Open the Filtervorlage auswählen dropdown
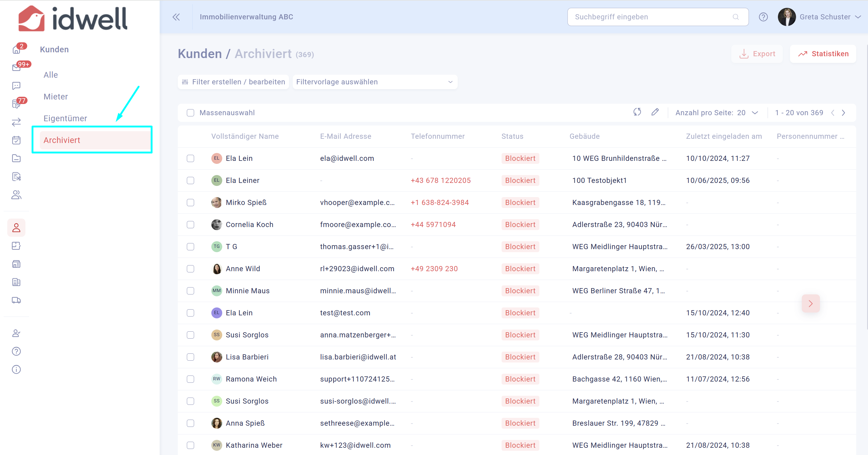Image resolution: width=868 pixels, height=455 pixels. click(x=375, y=82)
